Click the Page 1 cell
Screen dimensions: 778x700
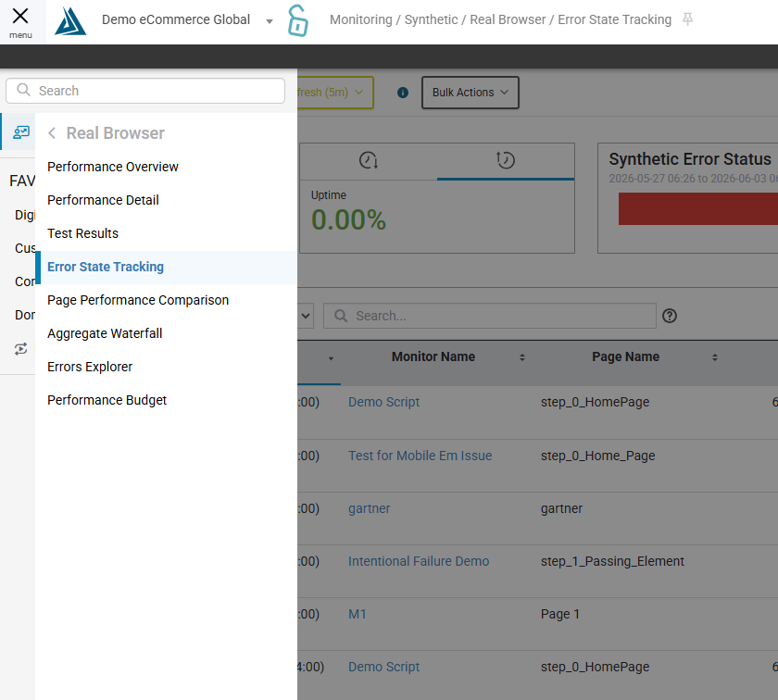coord(559,614)
